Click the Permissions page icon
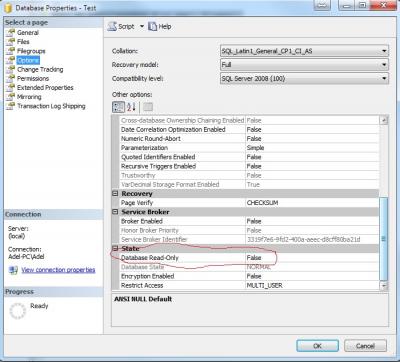400x362 pixels. [11, 78]
